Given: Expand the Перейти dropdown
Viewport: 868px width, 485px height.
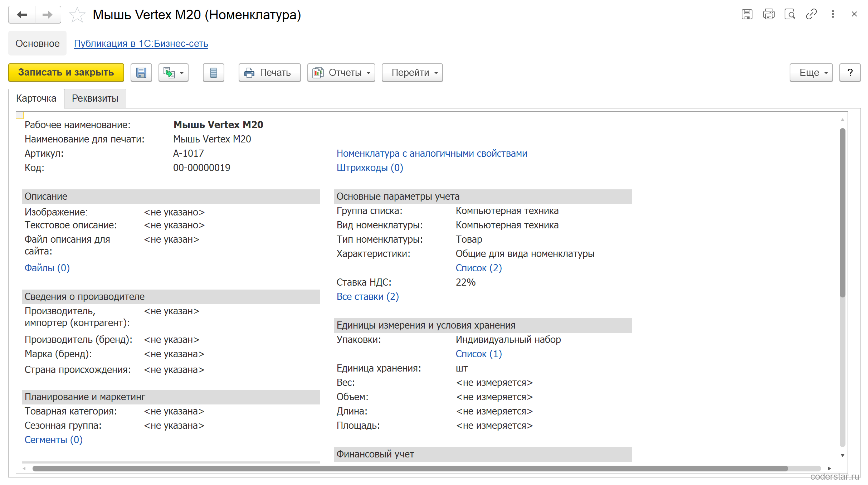Looking at the screenshot, I should [412, 73].
